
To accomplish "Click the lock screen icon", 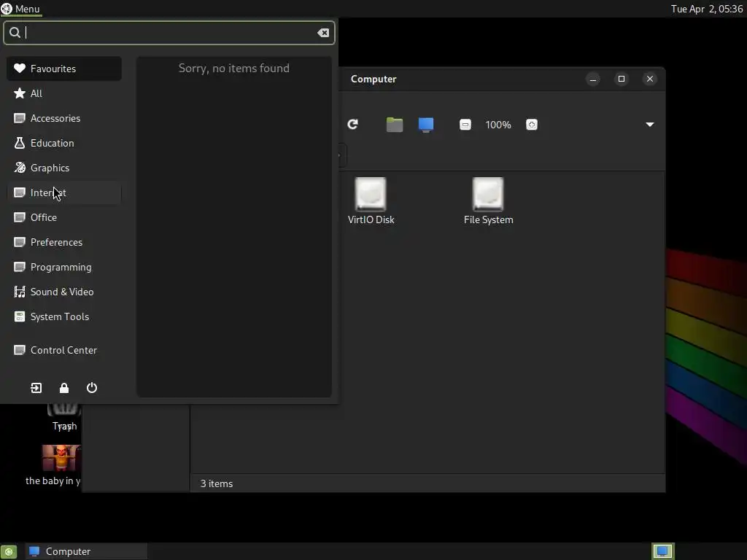I will tap(64, 388).
